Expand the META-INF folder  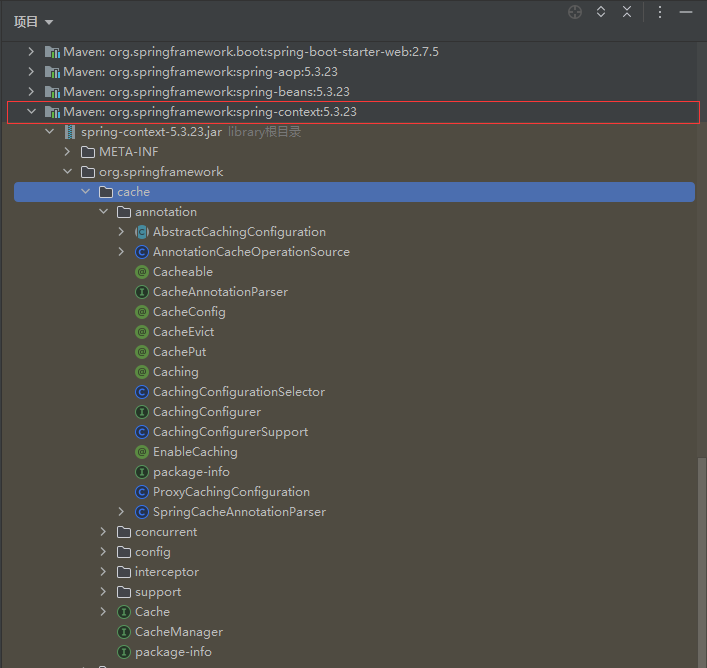pos(67,152)
